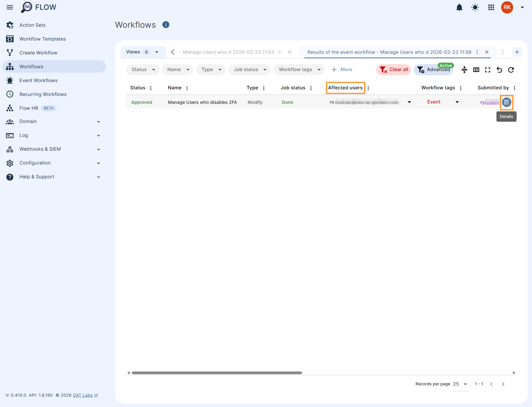Undo changes with the undo arrow icon

click(x=499, y=70)
